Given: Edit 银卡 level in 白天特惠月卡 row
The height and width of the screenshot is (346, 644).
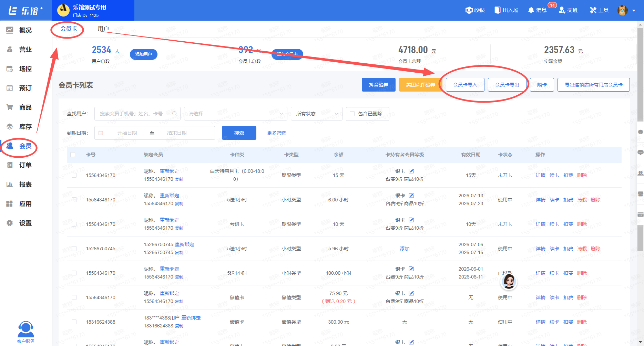Looking at the screenshot, I should [411, 171].
